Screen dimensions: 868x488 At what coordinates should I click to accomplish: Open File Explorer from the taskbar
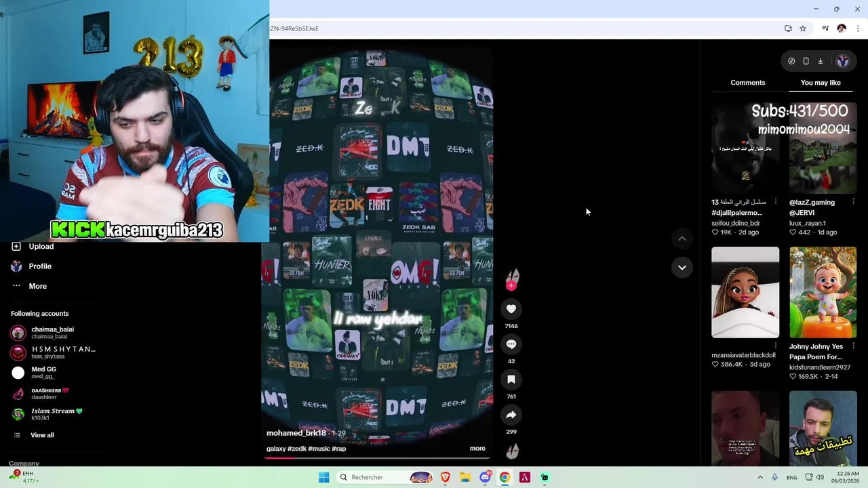pos(465,477)
